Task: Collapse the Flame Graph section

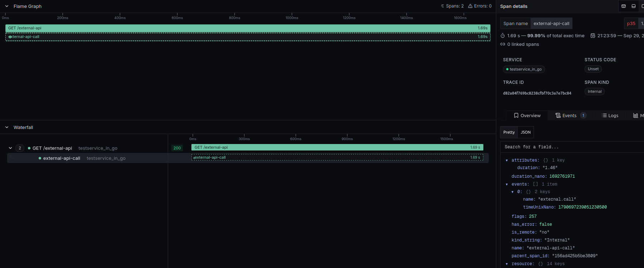Action: point(7,6)
